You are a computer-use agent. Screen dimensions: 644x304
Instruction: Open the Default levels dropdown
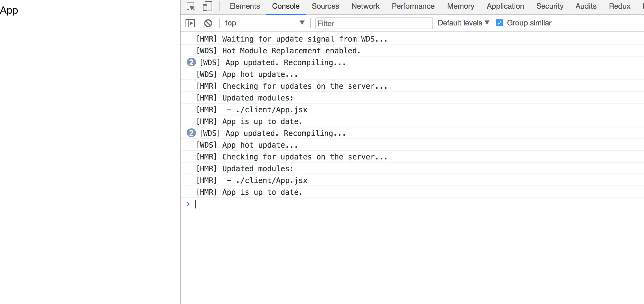coord(463,23)
